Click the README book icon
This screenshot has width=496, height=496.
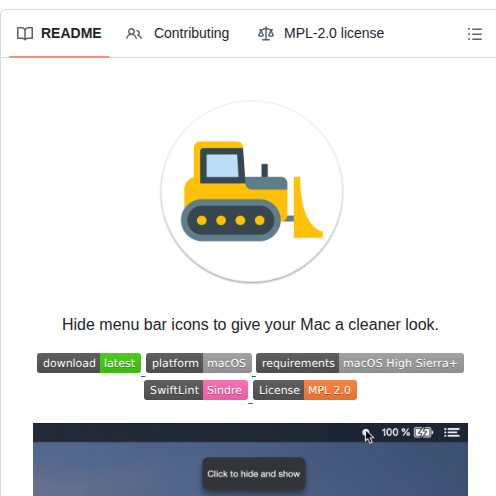tap(25, 34)
